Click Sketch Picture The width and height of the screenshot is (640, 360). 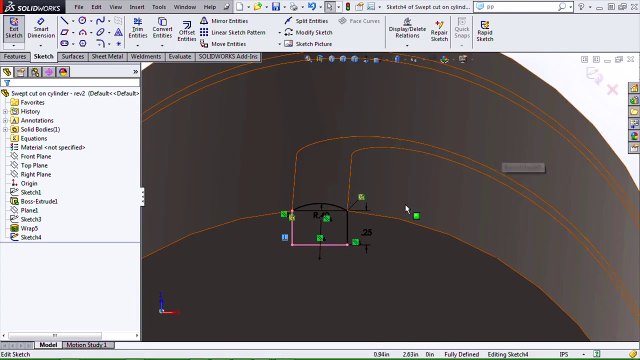click(x=308, y=44)
